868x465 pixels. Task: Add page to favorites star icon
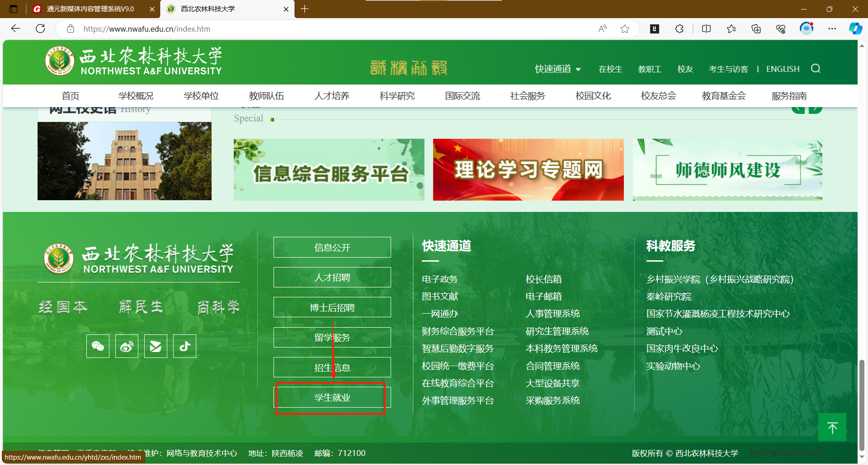coord(625,29)
